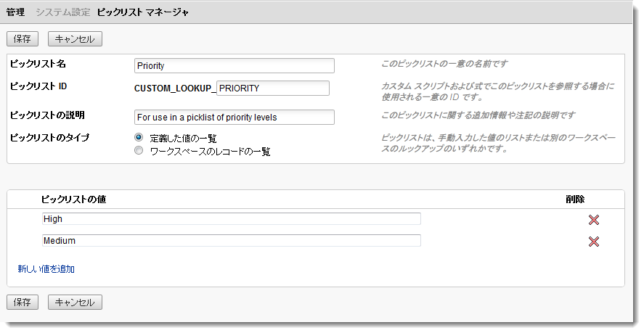This screenshot has width=644, height=333.
Task: Click the top 保存 button
Action: click(x=23, y=39)
